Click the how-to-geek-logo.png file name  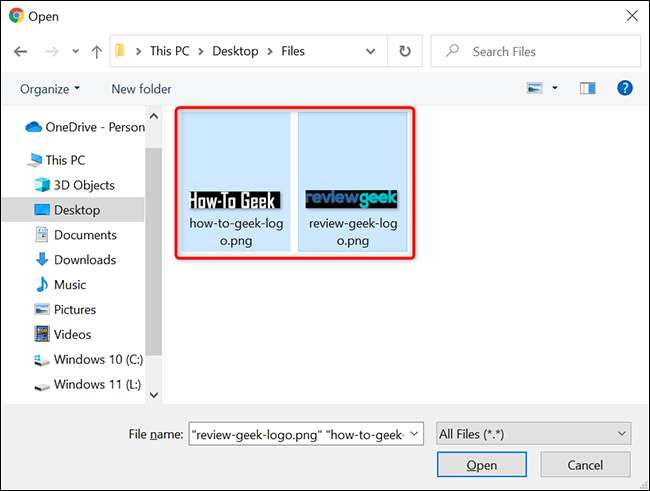236,232
